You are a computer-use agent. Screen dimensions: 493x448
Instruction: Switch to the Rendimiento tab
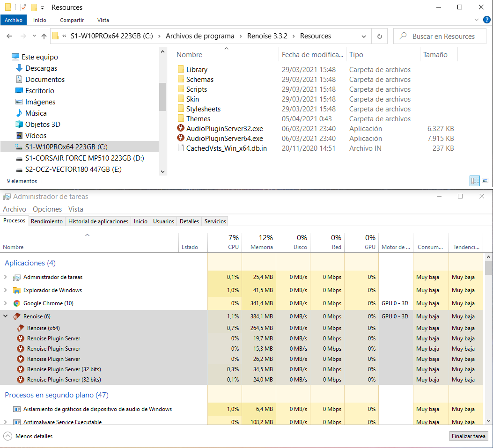47,221
